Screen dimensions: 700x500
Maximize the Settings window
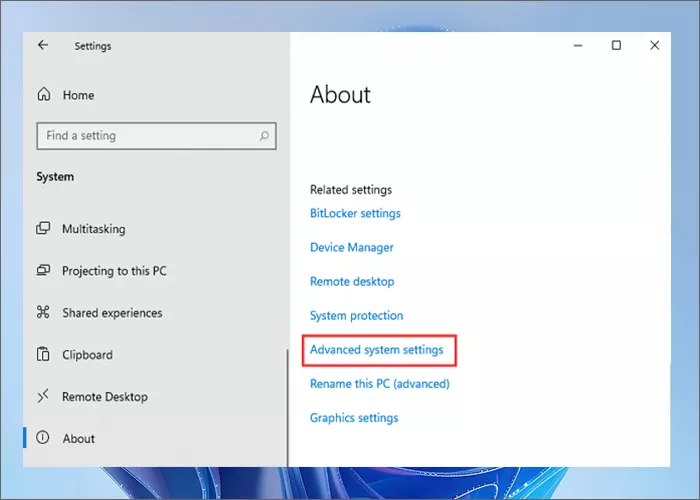(616, 45)
